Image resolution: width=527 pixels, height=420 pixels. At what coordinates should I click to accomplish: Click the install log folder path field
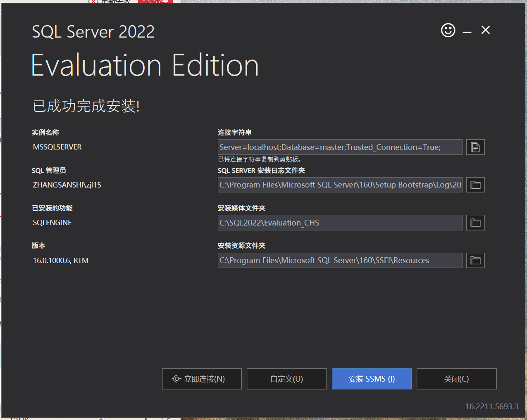[340, 185]
